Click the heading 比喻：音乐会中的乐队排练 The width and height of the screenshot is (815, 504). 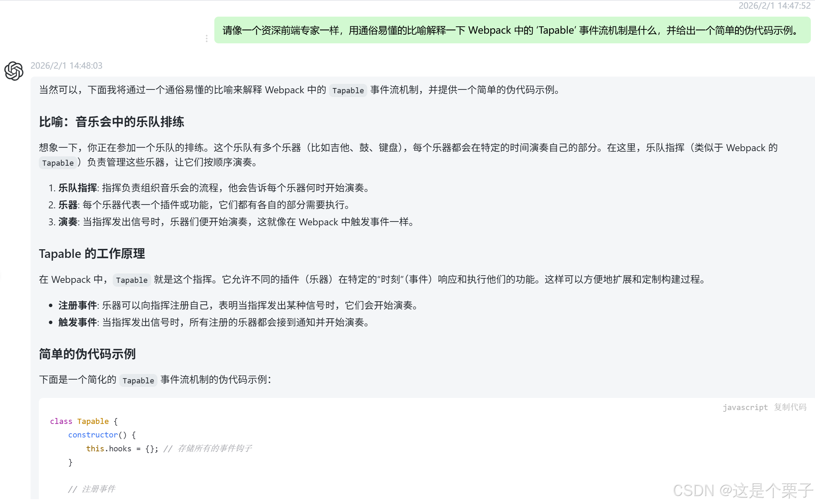tap(111, 122)
